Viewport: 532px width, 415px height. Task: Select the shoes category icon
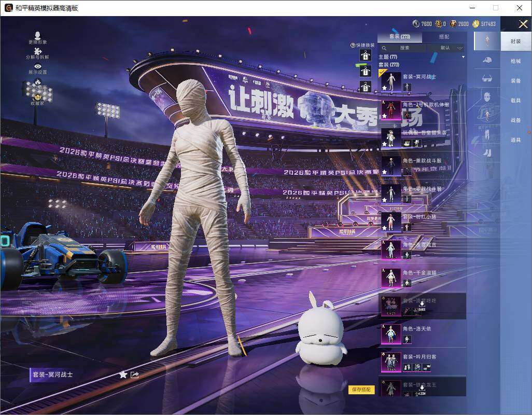[487, 153]
